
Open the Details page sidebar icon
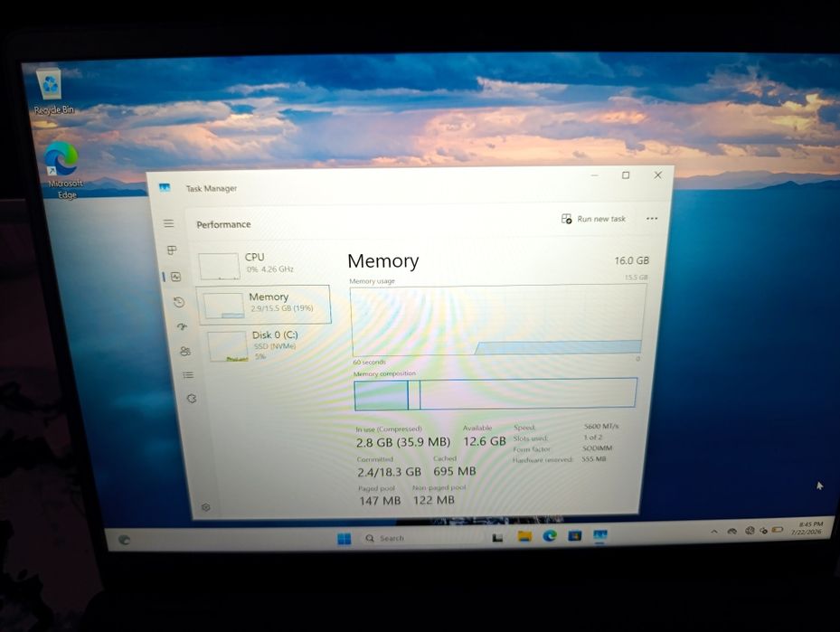188,375
